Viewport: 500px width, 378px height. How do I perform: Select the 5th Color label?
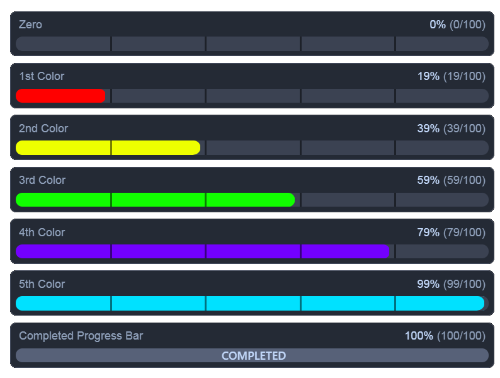point(42,284)
